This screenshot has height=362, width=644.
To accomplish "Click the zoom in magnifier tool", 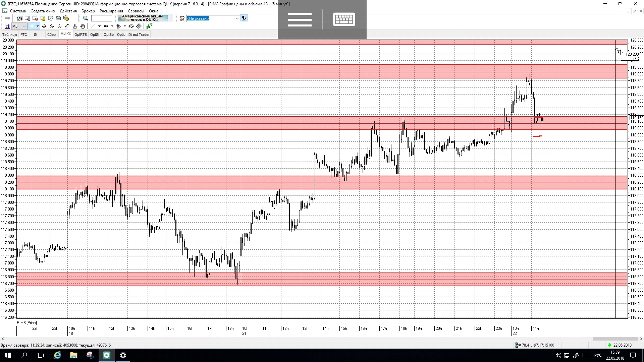I will [52, 26].
